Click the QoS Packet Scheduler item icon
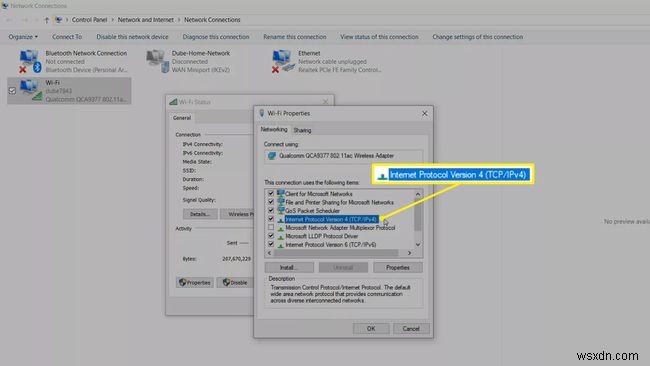650x366 pixels. click(281, 211)
